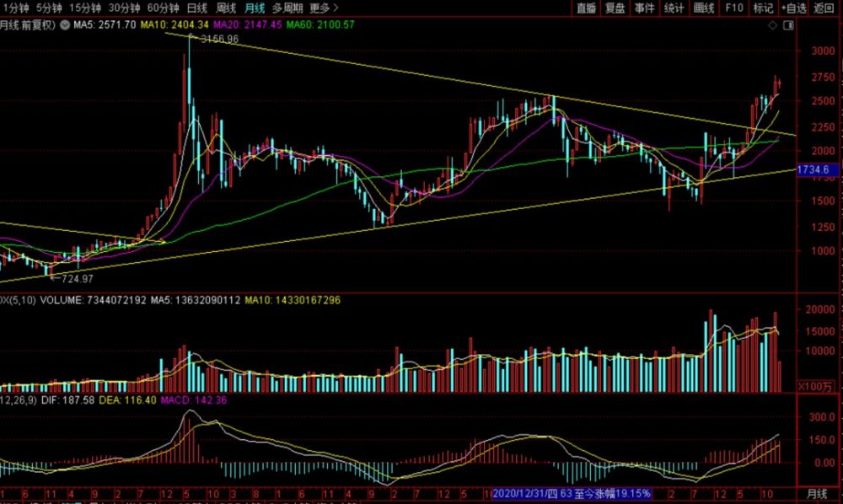Open the settings circle next to 前复权
This screenshot has height=504, width=843.
(x=65, y=25)
